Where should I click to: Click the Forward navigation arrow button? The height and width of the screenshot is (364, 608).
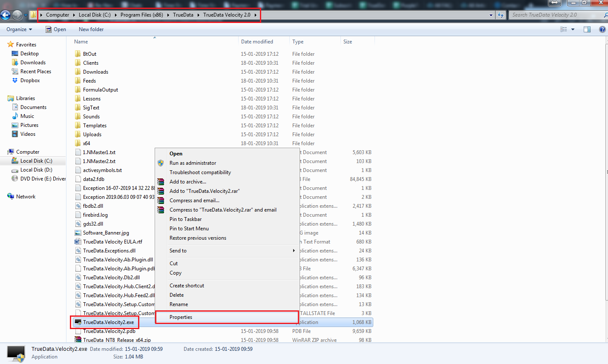pyautogui.click(x=17, y=15)
